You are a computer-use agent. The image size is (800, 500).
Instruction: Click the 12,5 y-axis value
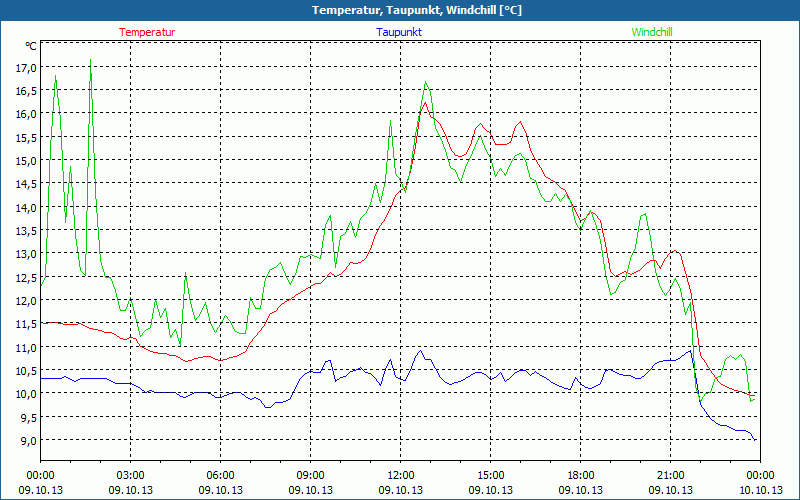(27, 277)
